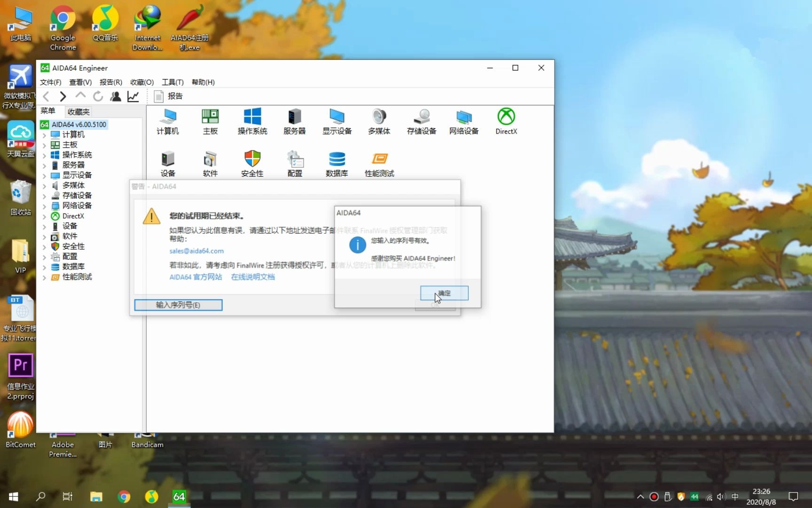The image size is (812, 508).
Task: Open the AIAD64注册机.exe desktop icon
Action: (x=190, y=27)
